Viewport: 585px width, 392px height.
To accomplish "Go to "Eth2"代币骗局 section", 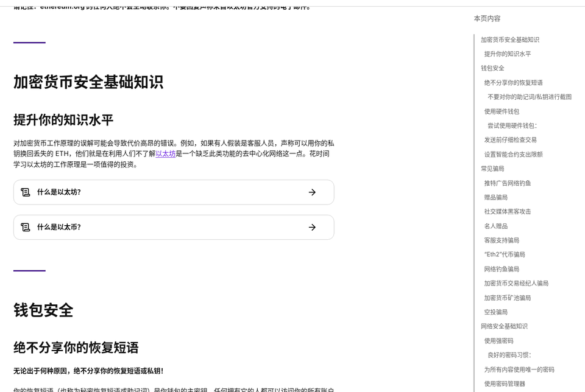I will coord(505,254).
